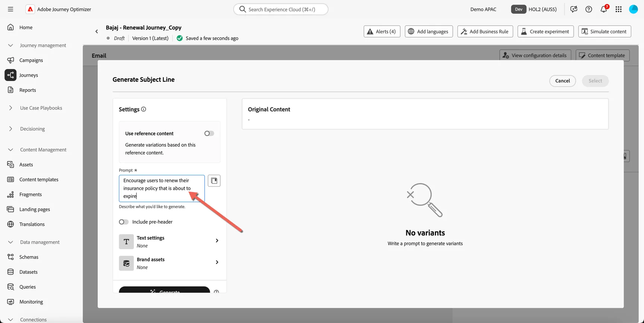
Task: Click the Settings info icon
Action: (143, 109)
